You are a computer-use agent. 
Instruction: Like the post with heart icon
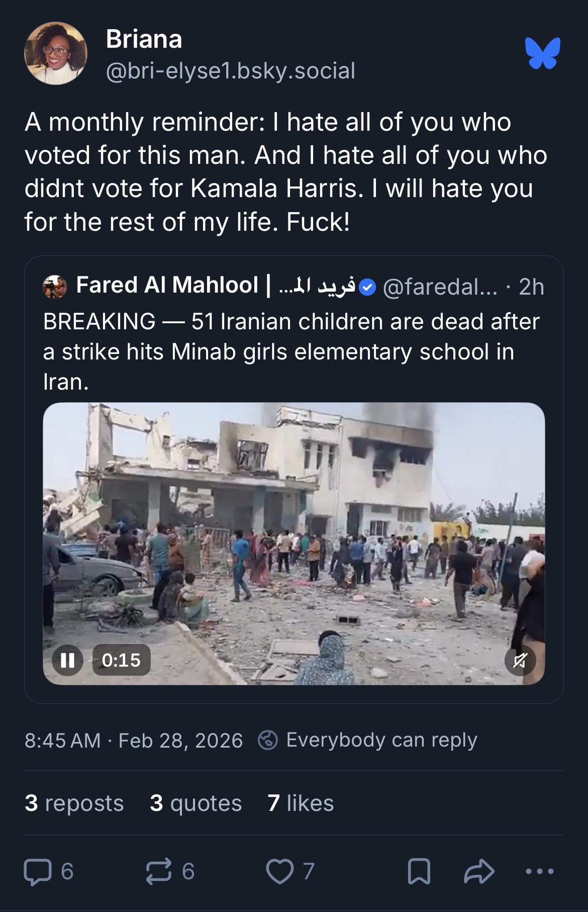279,871
